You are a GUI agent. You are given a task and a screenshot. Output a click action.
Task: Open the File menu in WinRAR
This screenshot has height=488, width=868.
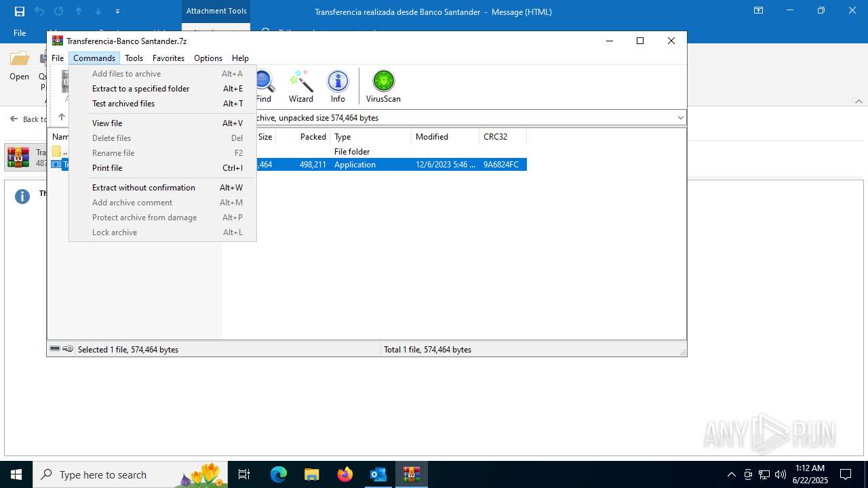(x=58, y=58)
